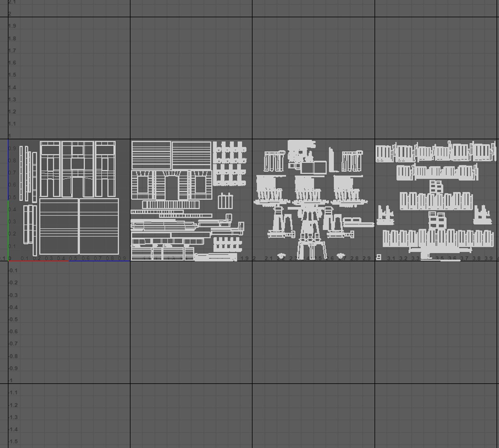Screen dimensions: 499x448
Task: Click the 0.7 label on the horizontal axis
Action: (x=98, y=258)
